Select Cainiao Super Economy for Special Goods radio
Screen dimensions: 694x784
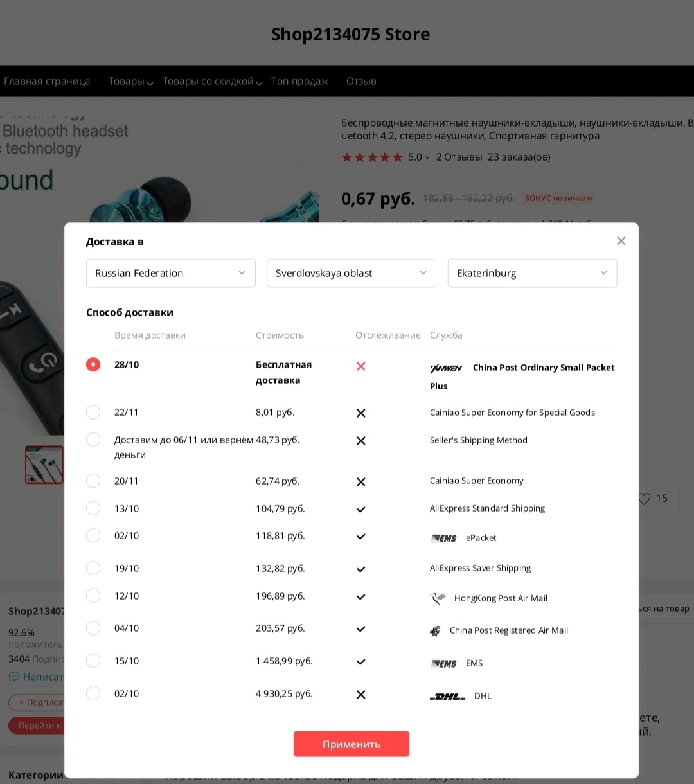(93, 412)
